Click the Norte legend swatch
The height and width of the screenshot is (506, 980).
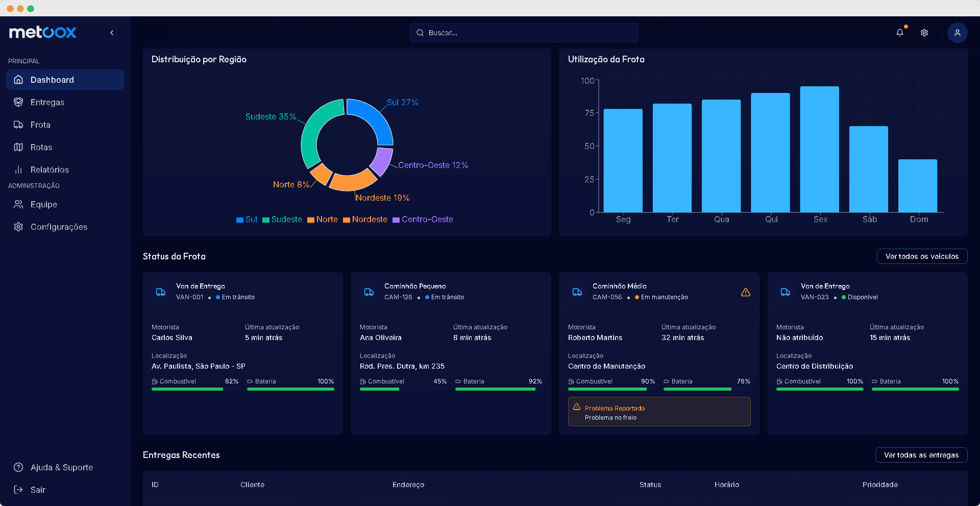coord(311,220)
